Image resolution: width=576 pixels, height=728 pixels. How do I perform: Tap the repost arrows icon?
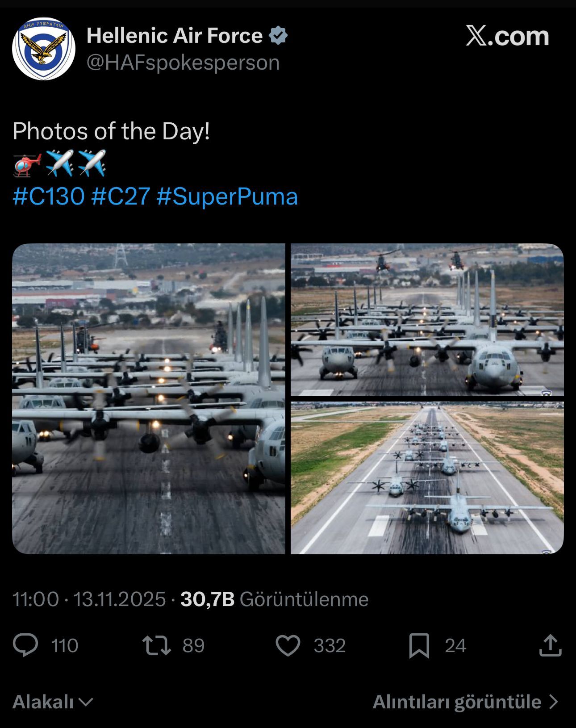tap(156, 645)
